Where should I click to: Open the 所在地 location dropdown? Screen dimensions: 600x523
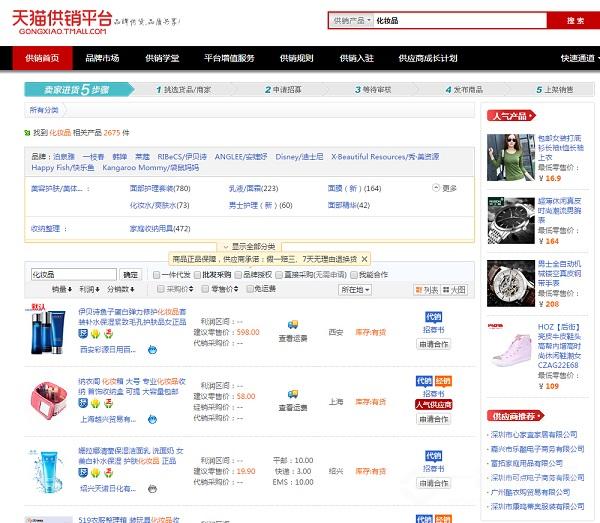[x=355, y=290]
